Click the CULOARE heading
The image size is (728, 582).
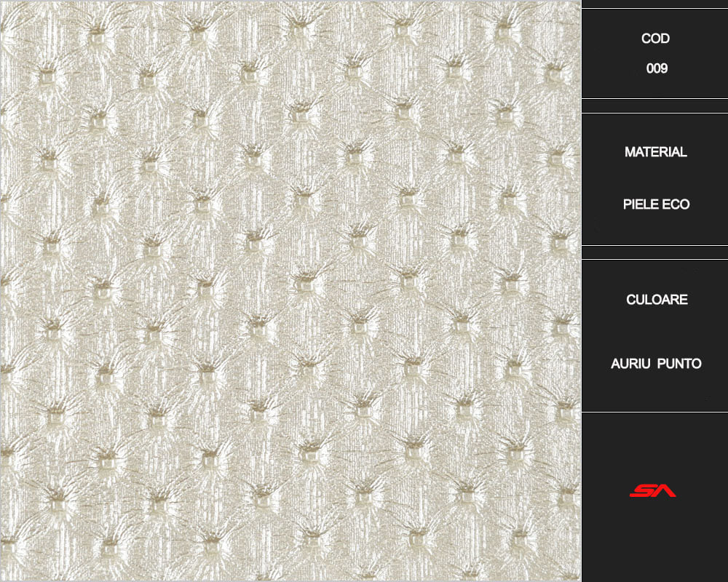click(657, 299)
